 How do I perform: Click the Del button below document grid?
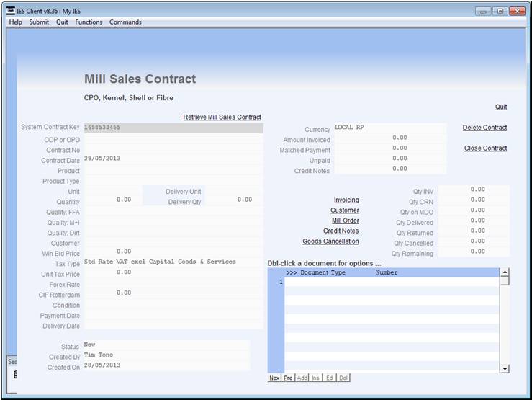[x=343, y=378]
